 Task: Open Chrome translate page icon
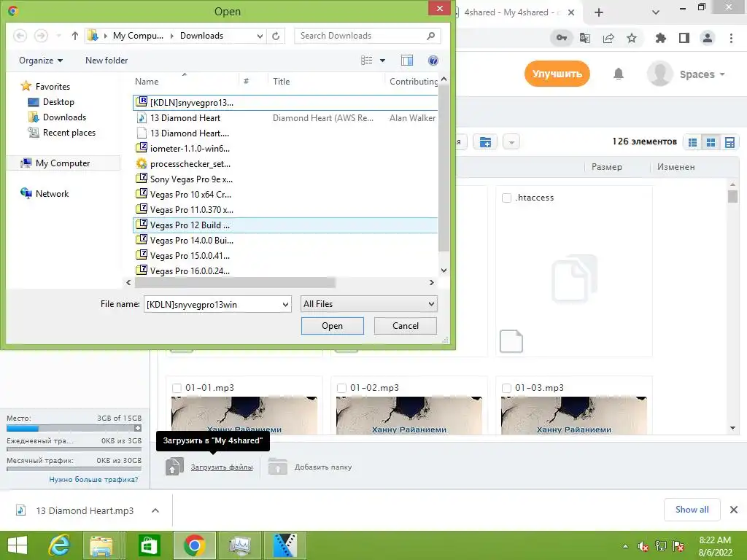(x=585, y=38)
